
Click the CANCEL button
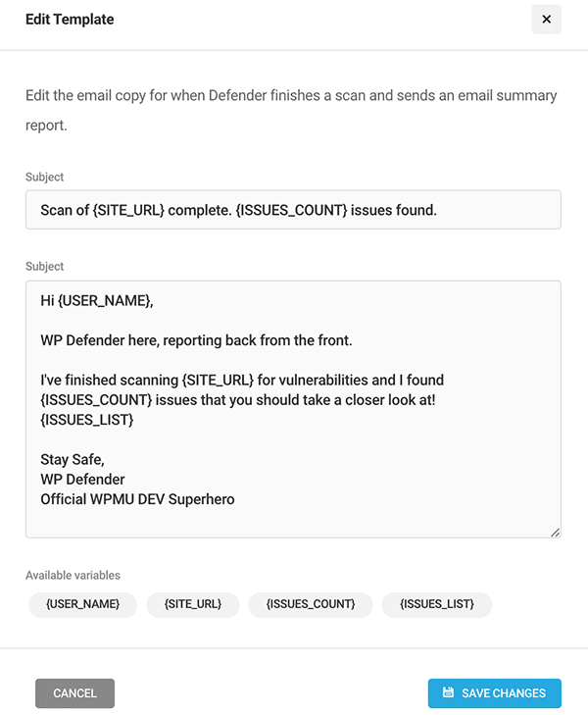coord(74,693)
